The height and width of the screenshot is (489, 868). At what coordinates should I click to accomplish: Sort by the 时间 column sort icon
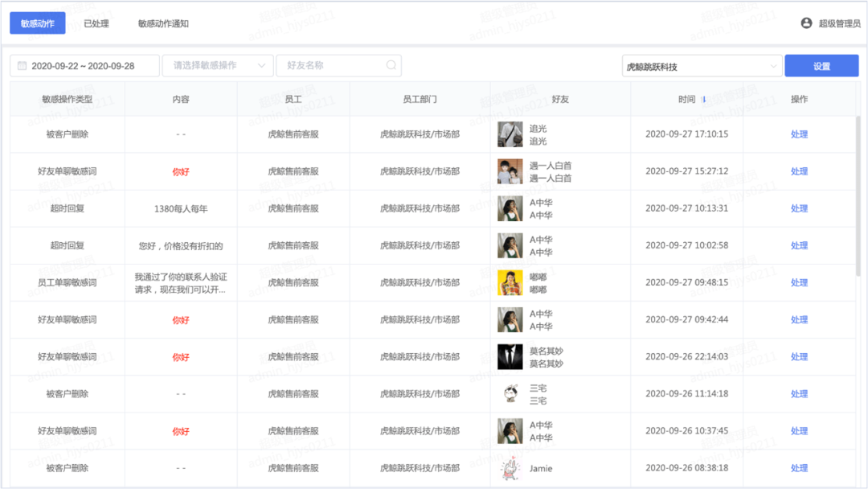coord(704,100)
